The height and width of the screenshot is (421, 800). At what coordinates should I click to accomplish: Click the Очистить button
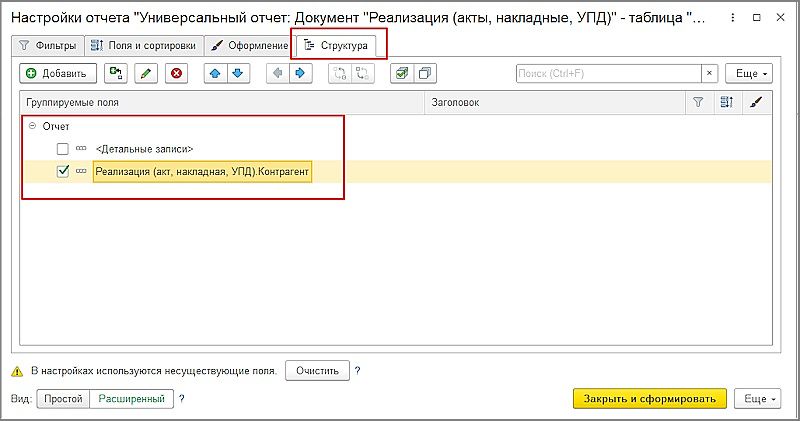coord(317,370)
